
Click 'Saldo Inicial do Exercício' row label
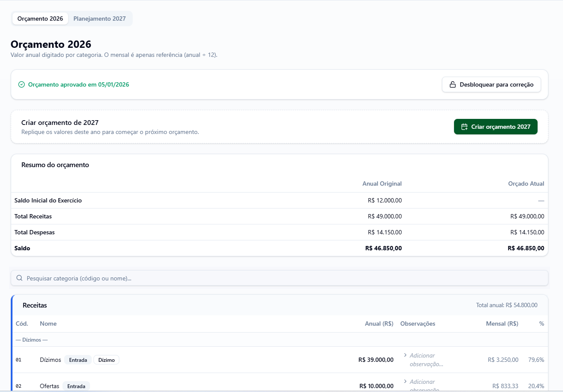(x=48, y=200)
